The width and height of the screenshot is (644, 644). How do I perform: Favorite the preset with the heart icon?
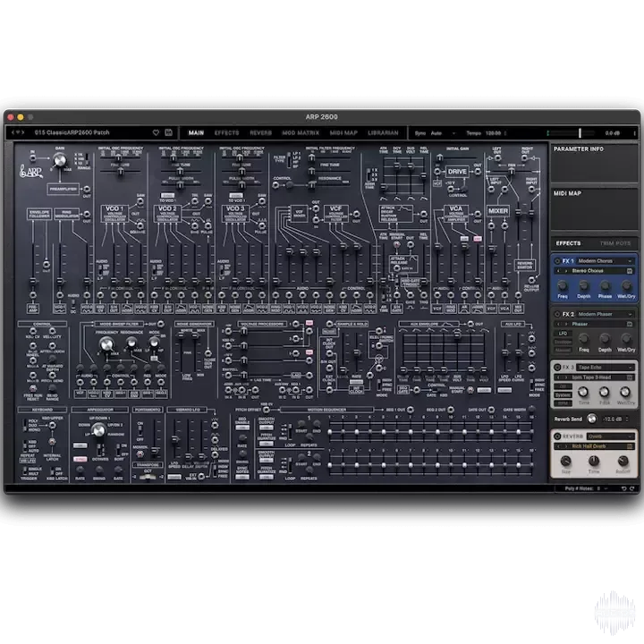click(x=156, y=132)
